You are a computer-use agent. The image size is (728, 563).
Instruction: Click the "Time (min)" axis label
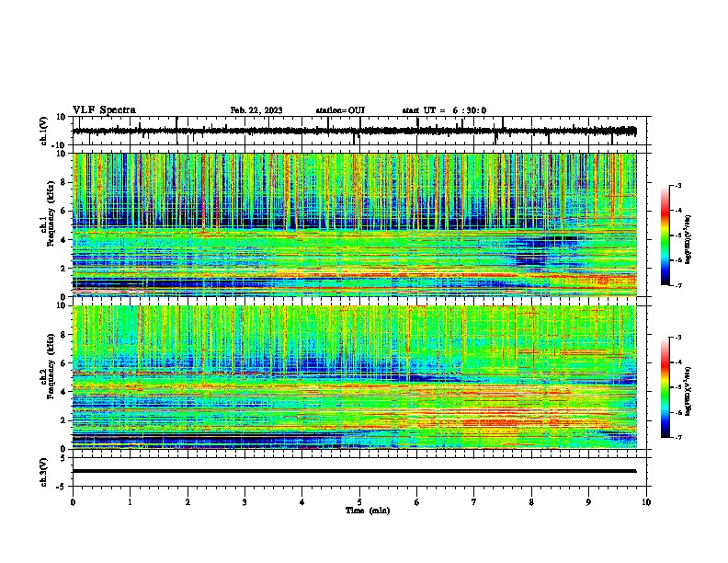(x=368, y=511)
